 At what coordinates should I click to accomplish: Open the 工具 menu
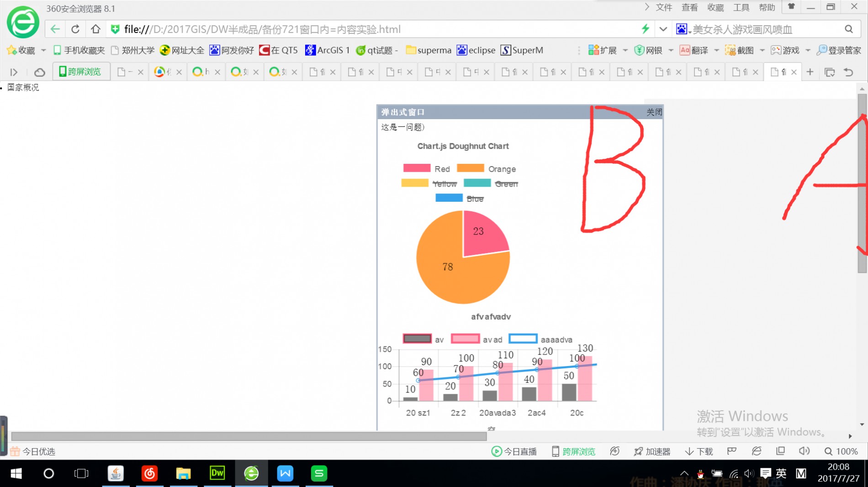coord(741,7)
